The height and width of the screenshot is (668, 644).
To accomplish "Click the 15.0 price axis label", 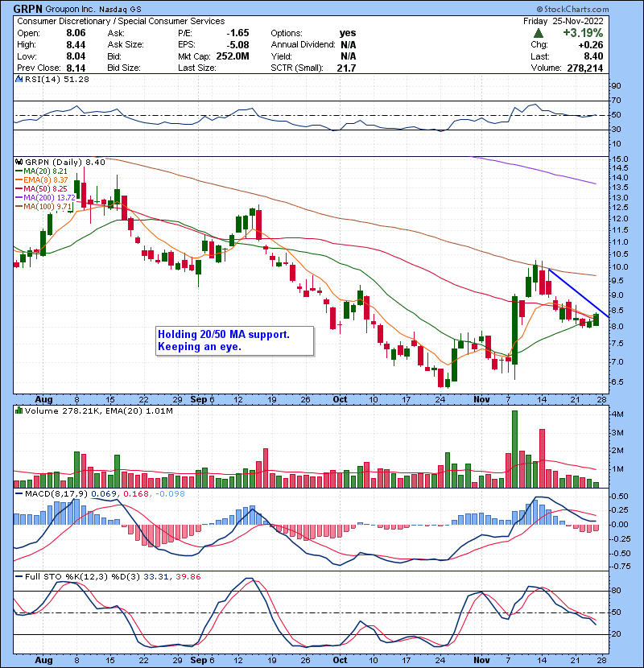I will pos(620,159).
